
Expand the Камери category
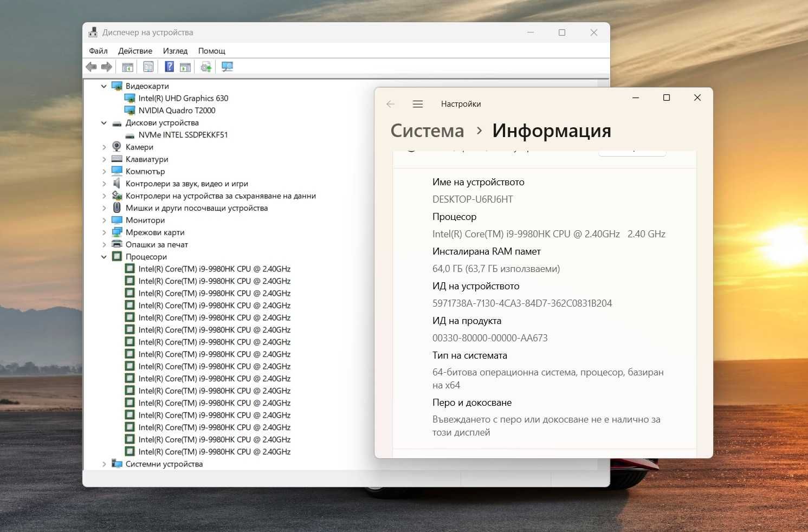click(x=104, y=147)
